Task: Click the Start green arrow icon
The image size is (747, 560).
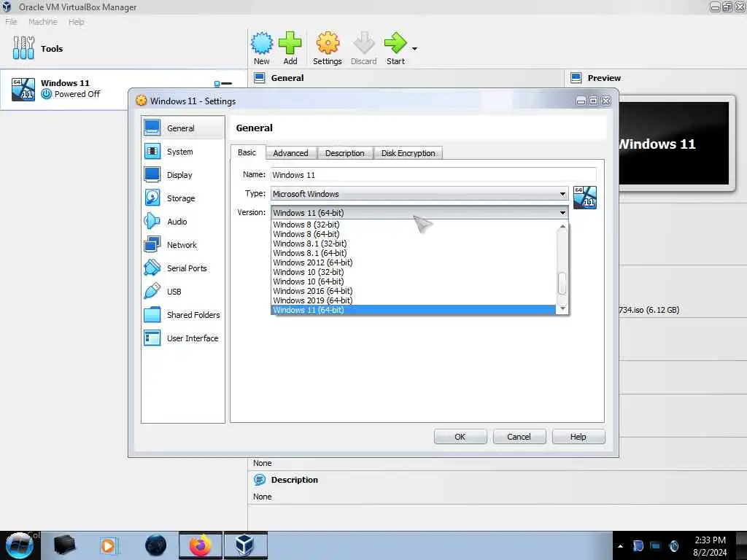Action: tap(395, 43)
